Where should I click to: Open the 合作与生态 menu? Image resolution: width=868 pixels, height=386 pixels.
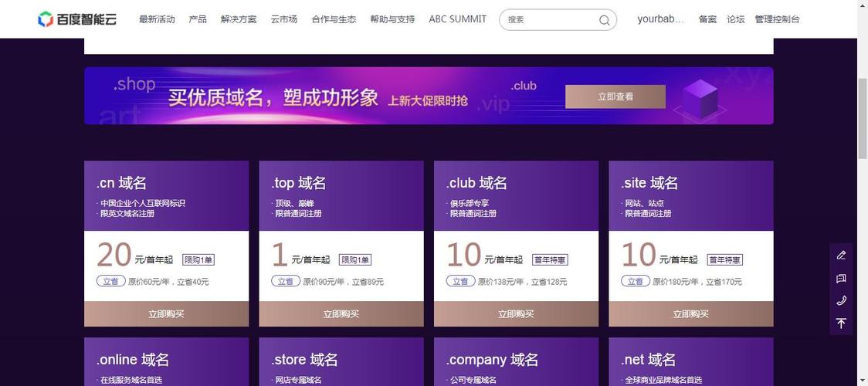point(334,19)
